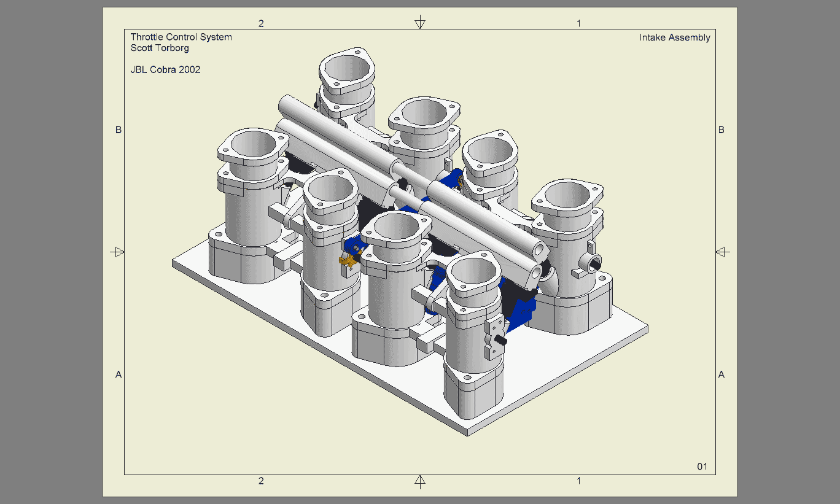
Task: Select the sheet number "01" text
Action: [702, 467]
